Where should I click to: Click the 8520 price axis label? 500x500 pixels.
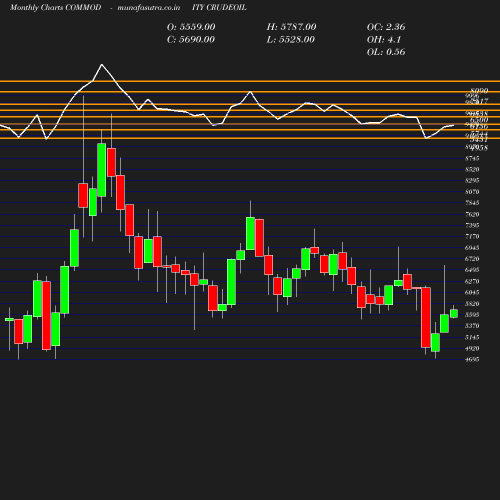[472, 170]
